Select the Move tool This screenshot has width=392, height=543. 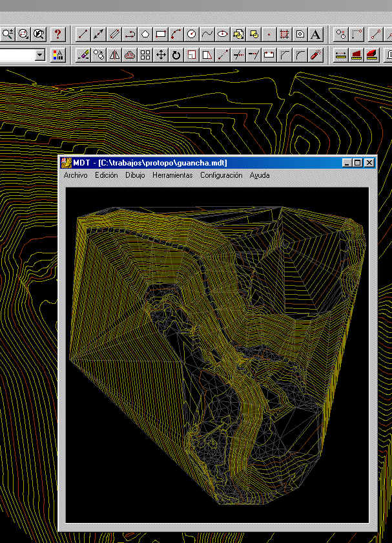pos(161,55)
